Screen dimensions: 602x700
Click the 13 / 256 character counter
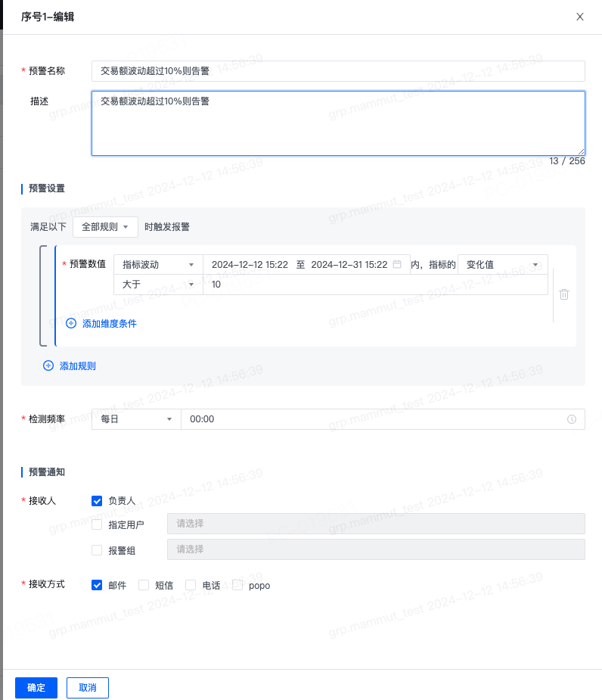(x=566, y=161)
